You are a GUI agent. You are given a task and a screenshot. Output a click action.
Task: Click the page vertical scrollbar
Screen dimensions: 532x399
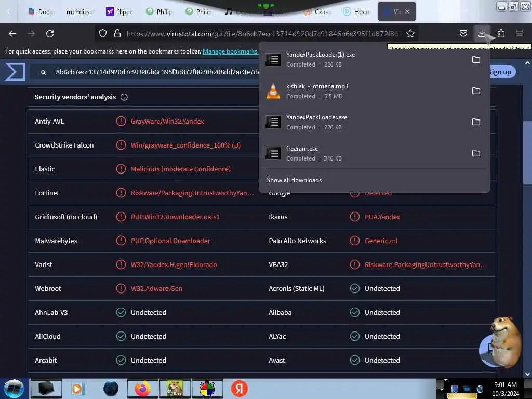[x=527, y=153]
